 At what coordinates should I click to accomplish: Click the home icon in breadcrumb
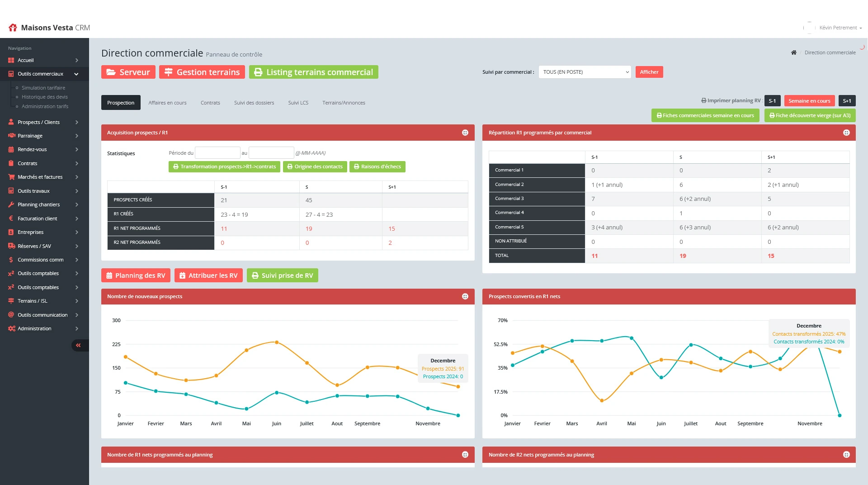[793, 52]
